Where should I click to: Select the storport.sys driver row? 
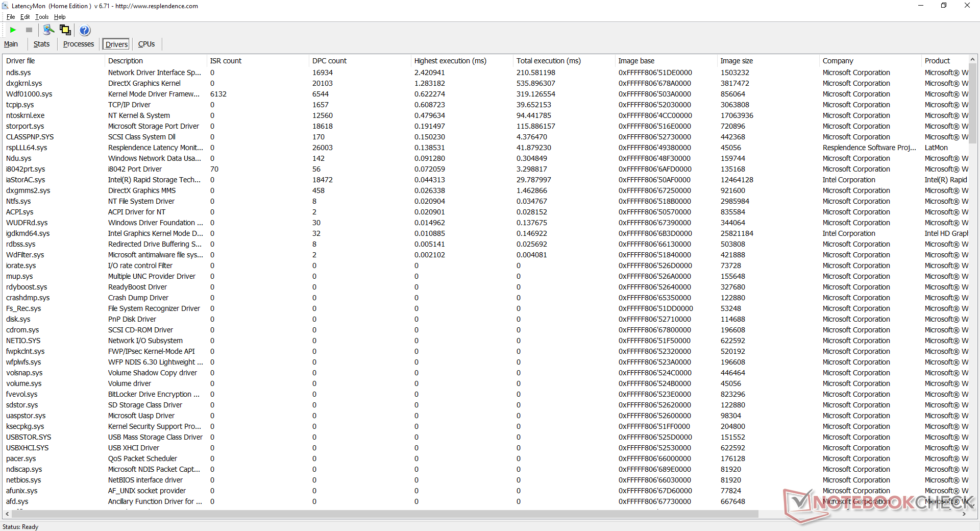click(485, 126)
